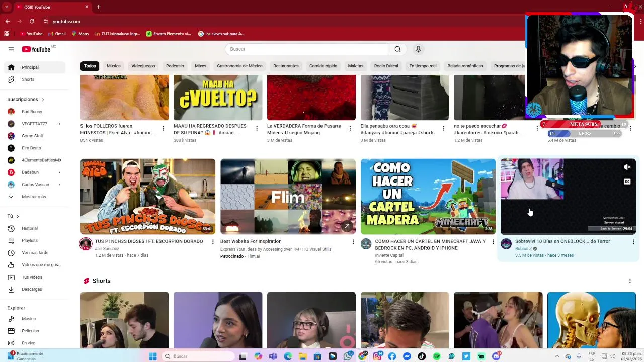644x362 pixels.
Task: Open Videos que me gustan
Action: tap(34, 265)
